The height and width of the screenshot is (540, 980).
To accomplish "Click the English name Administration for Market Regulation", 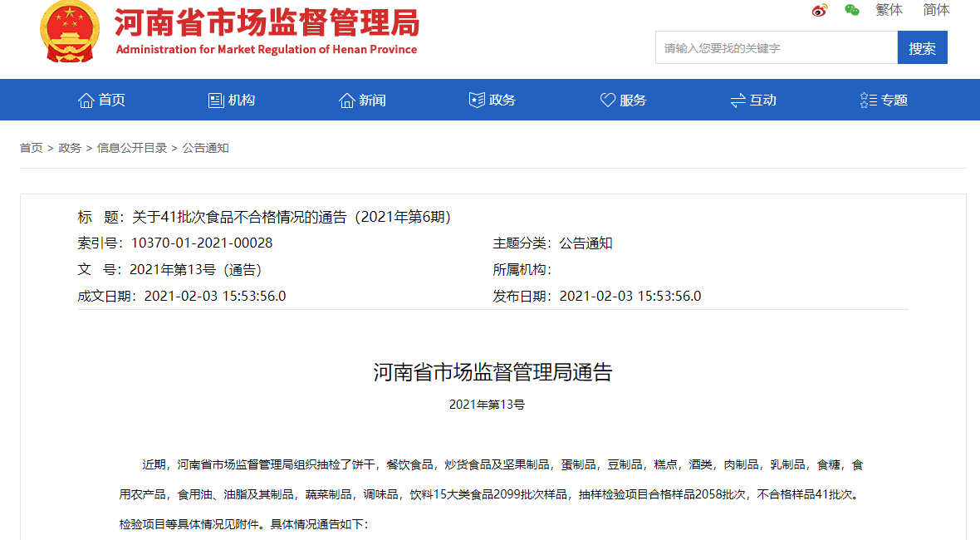I will pos(267,49).
